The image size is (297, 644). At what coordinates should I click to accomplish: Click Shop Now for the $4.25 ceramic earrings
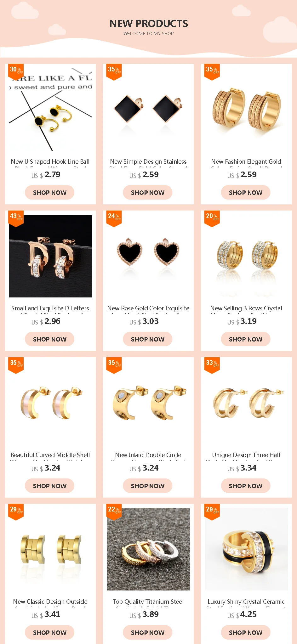[246, 632]
